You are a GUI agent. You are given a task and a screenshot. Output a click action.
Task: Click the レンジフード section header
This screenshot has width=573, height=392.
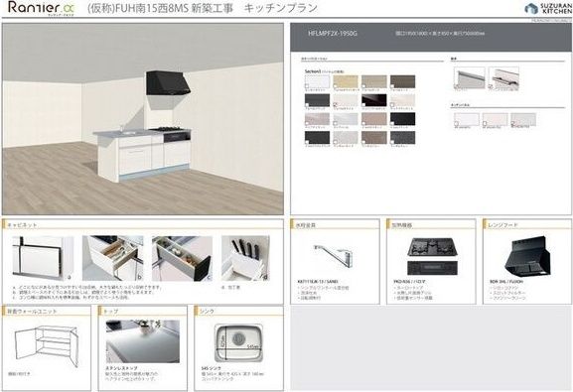pyautogui.click(x=502, y=225)
